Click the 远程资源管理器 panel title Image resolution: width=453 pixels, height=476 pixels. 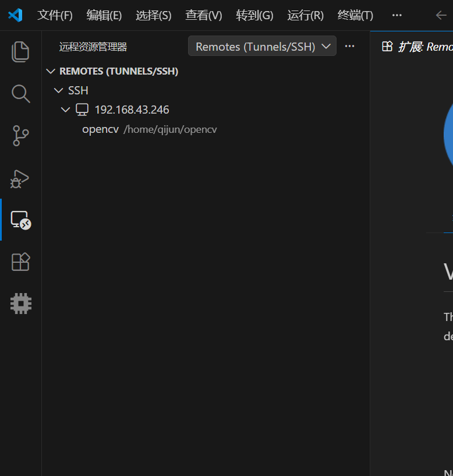click(93, 47)
